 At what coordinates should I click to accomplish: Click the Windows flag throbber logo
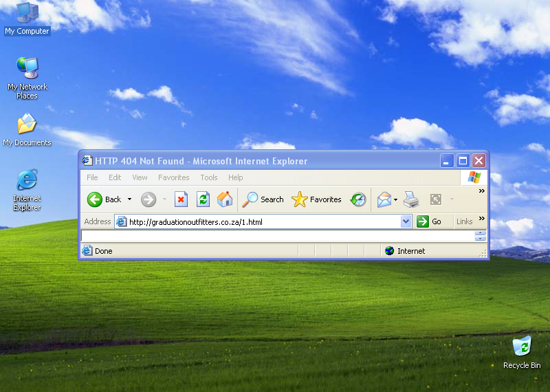pyautogui.click(x=474, y=177)
